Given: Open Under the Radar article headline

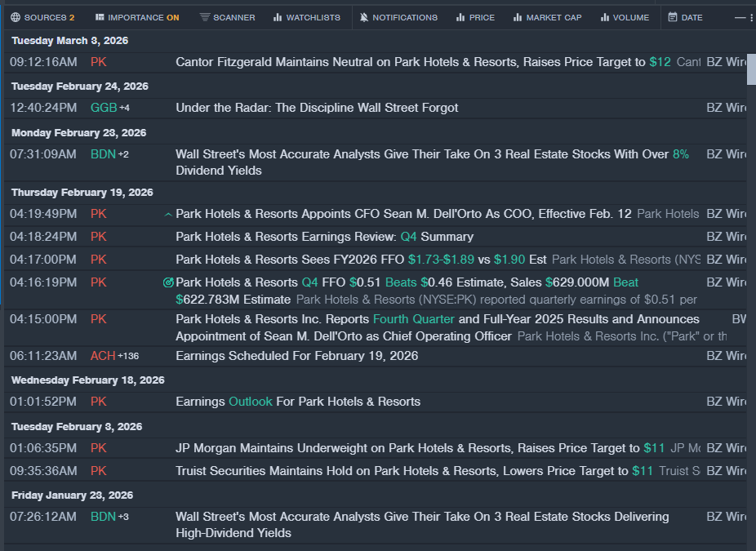Looking at the screenshot, I should pos(317,108).
